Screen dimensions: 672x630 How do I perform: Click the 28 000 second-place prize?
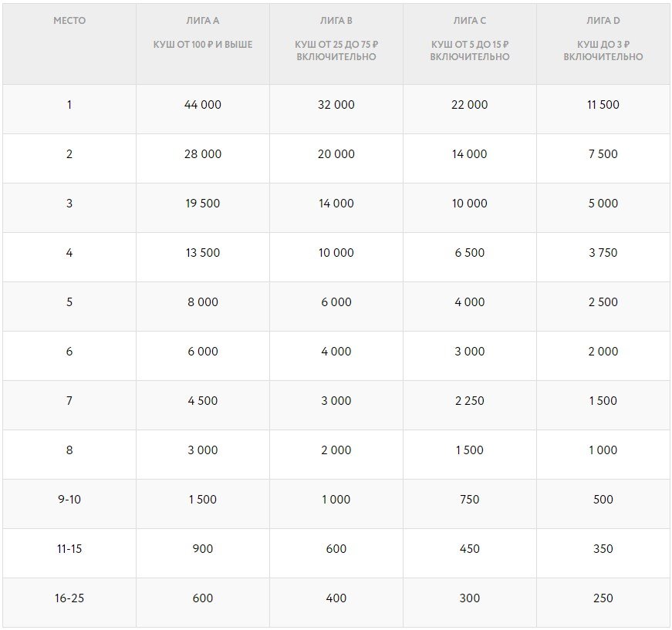tap(202, 154)
